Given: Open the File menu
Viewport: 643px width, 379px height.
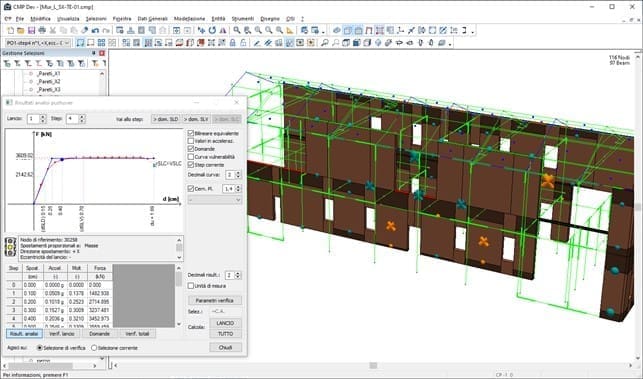Looking at the screenshot, I should point(20,19).
